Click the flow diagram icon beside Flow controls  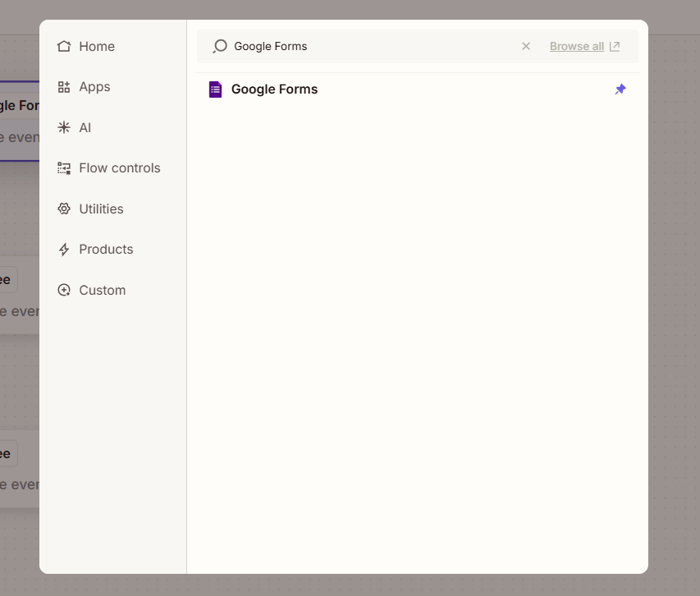click(x=64, y=168)
